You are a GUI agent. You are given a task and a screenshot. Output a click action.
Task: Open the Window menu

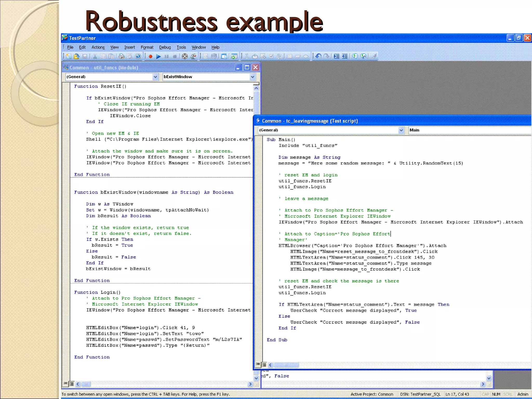click(199, 47)
